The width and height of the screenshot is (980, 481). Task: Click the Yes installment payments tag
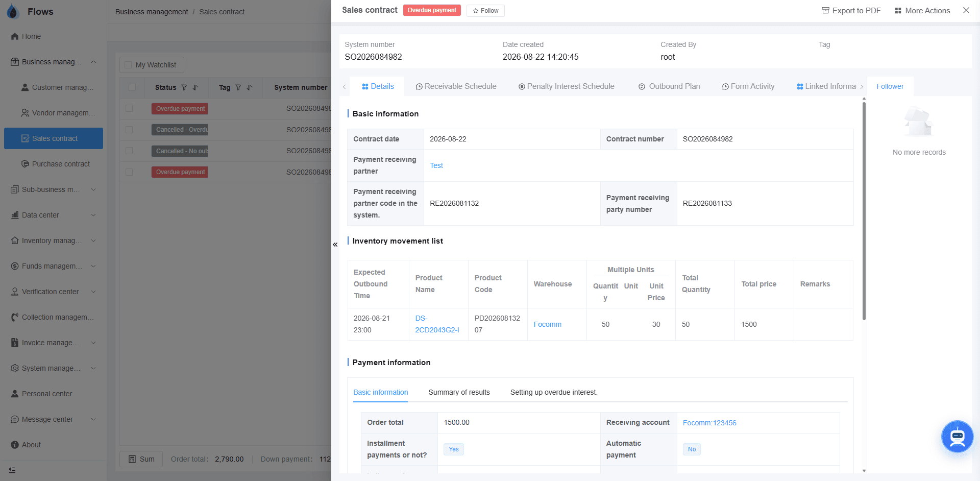[x=454, y=449]
